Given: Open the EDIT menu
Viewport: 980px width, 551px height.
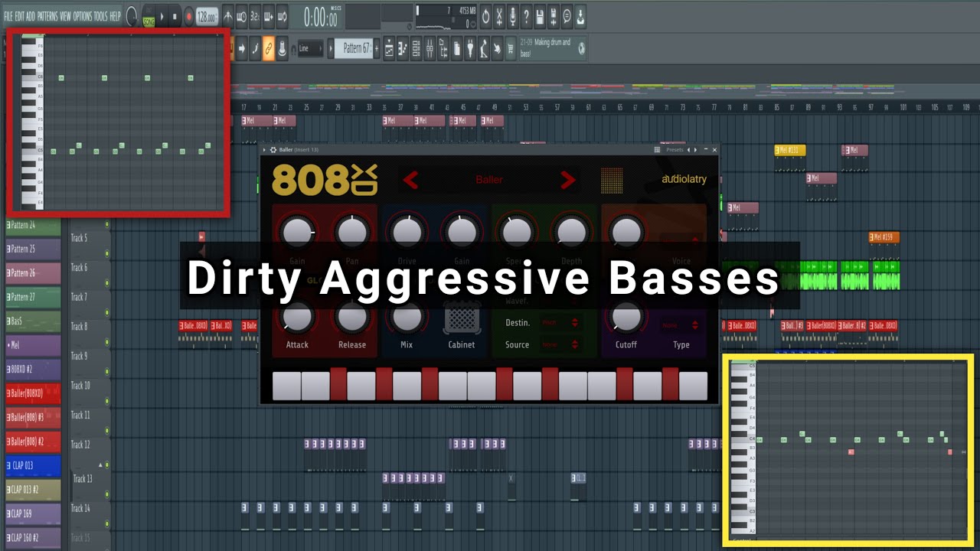Looking at the screenshot, I should click(20, 16).
